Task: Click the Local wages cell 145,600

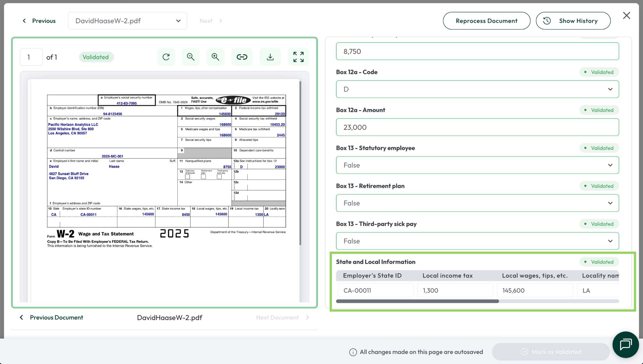Action: tap(535, 290)
